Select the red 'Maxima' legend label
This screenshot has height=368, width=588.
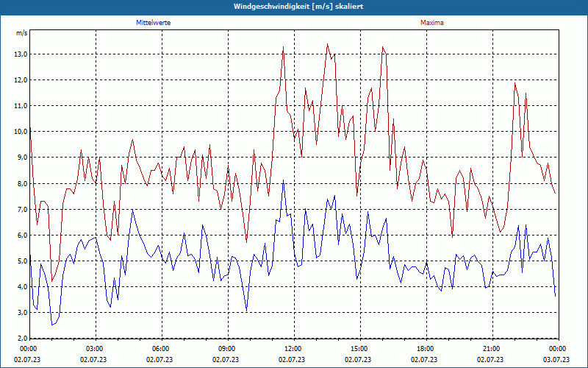point(432,23)
